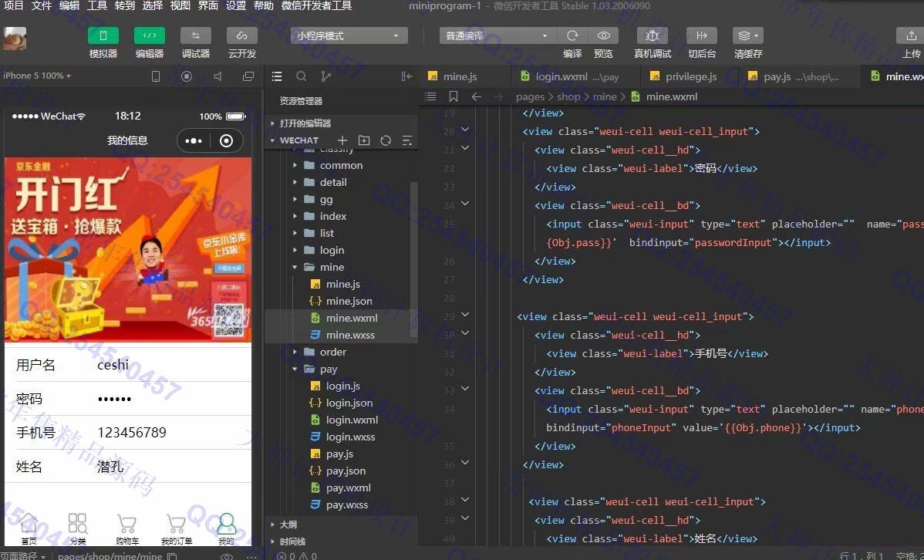The image size is (924, 560).
Task: Refresh the file explorer
Action: pyautogui.click(x=386, y=140)
